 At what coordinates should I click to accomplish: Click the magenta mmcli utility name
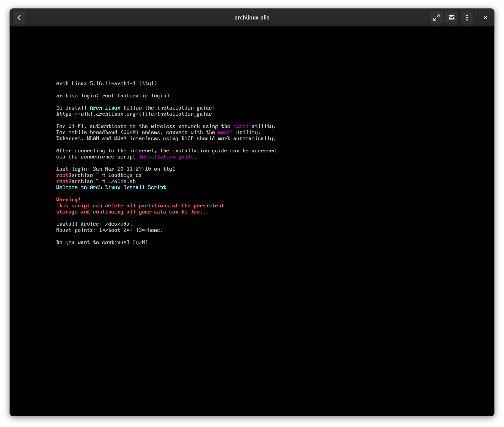click(225, 133)
